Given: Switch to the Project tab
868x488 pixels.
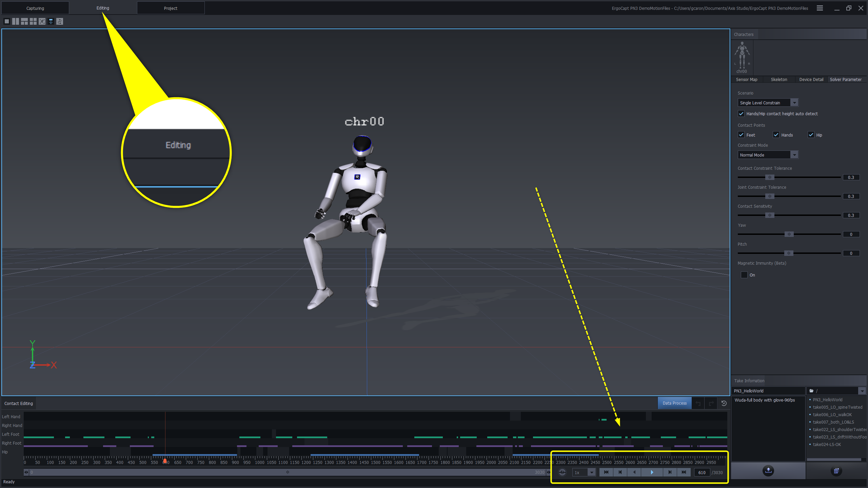Looking at the screenshot, I should (171, 8).
